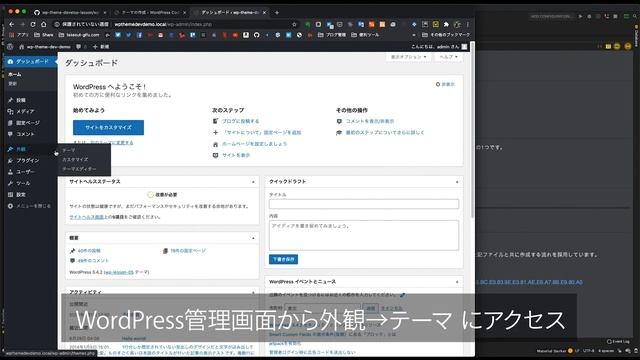640x360 pixels.
Task: Click the ホームページを設定しましょう link
Action: pyautogui.click(x=254, y=144)
